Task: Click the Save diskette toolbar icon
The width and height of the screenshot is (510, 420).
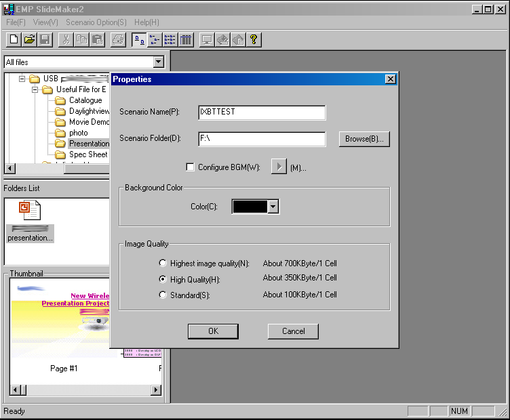Action: tap(45, 40)
